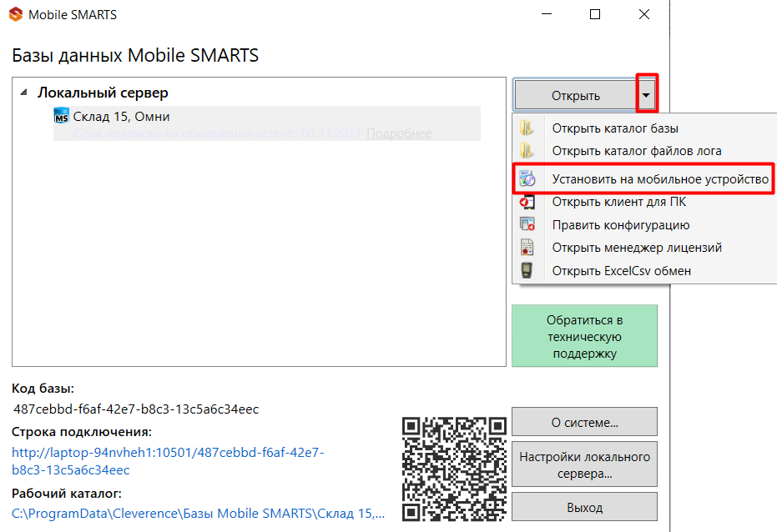
Task: Open Настройки локального сервера...
Action: click(x=585, y=464)
